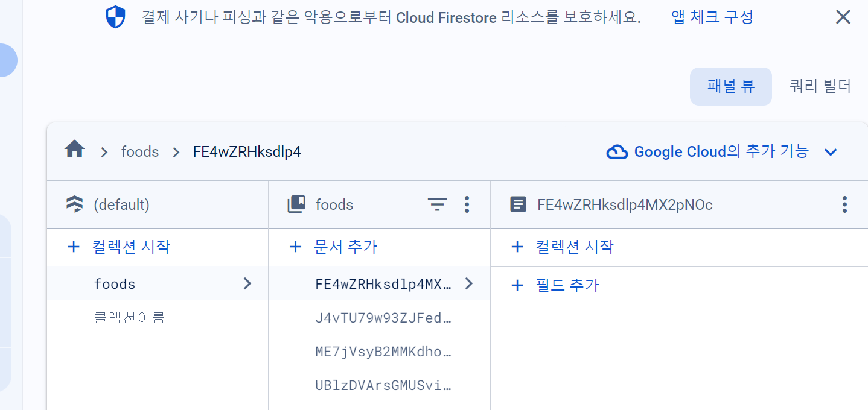The height and width of the screenshot is (410, 868).
Task: Click the foods collection stack icon
Action: pos(296,205)
